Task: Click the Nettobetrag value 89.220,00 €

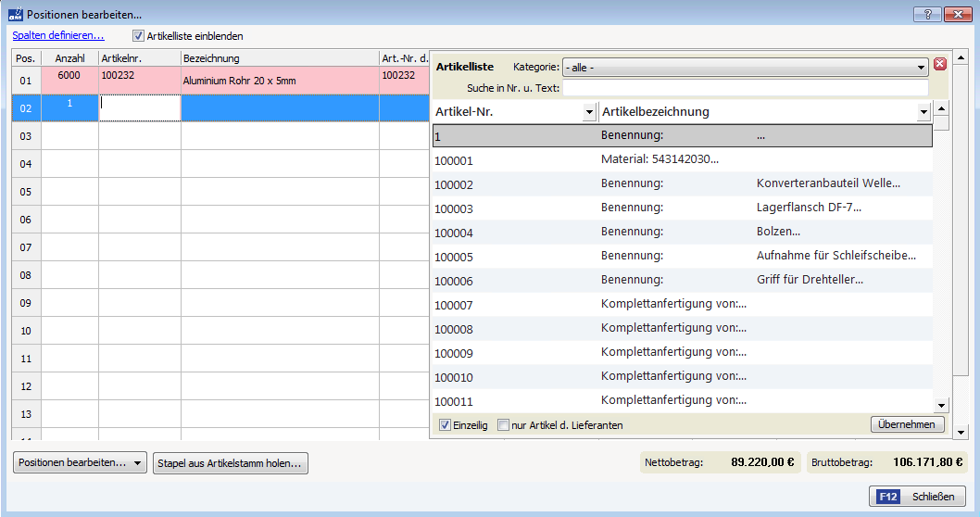Action: (762, 462)
